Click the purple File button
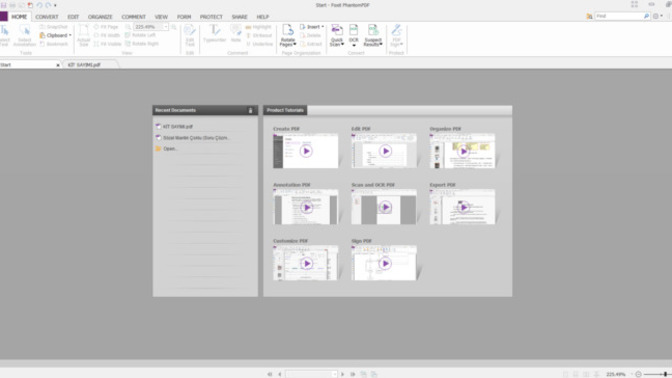 (4, 17)
